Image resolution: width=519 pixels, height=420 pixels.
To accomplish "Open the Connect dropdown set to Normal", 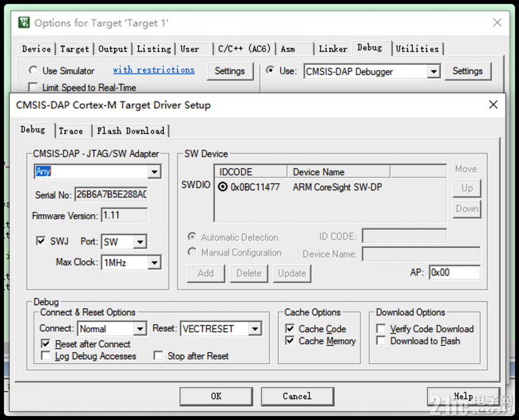I will pyautogui.click(x=140, y=329).
